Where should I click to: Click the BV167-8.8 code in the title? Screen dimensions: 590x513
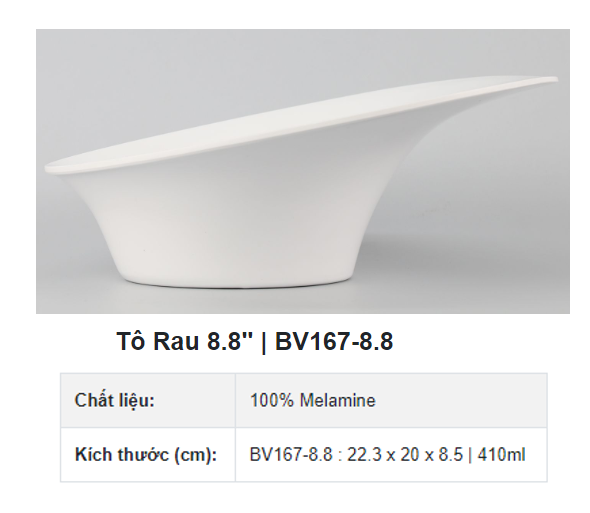pyautogui.click(x=334, y=341)
